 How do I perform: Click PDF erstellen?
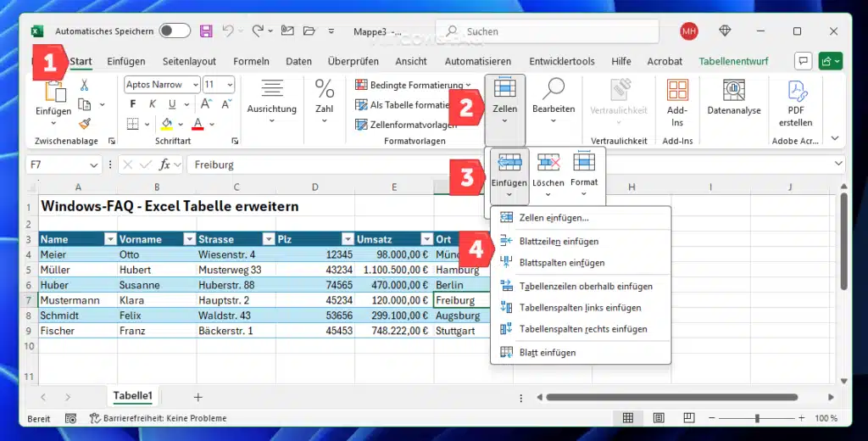pyautogui.click(x=795, y=103)
